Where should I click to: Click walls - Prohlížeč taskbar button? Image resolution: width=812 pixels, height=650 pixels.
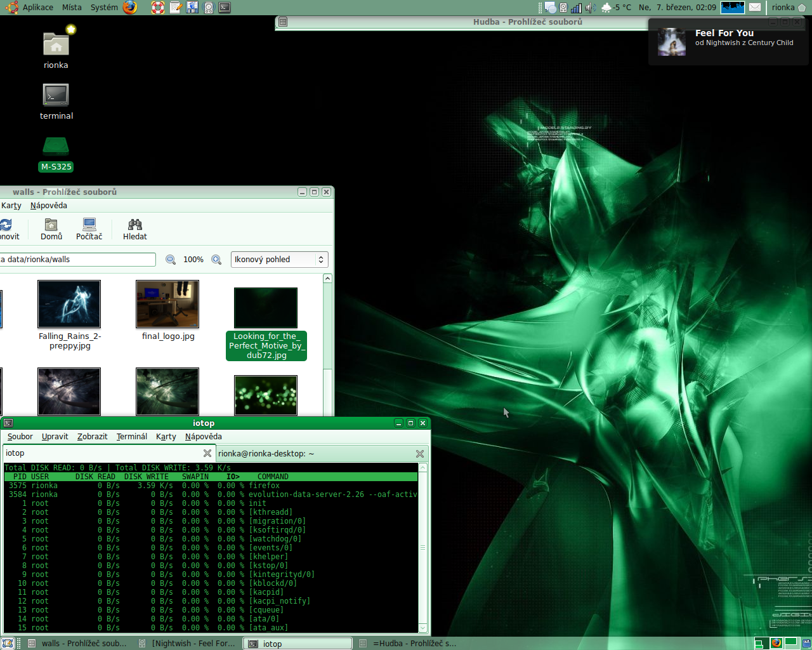coord(78,643)
